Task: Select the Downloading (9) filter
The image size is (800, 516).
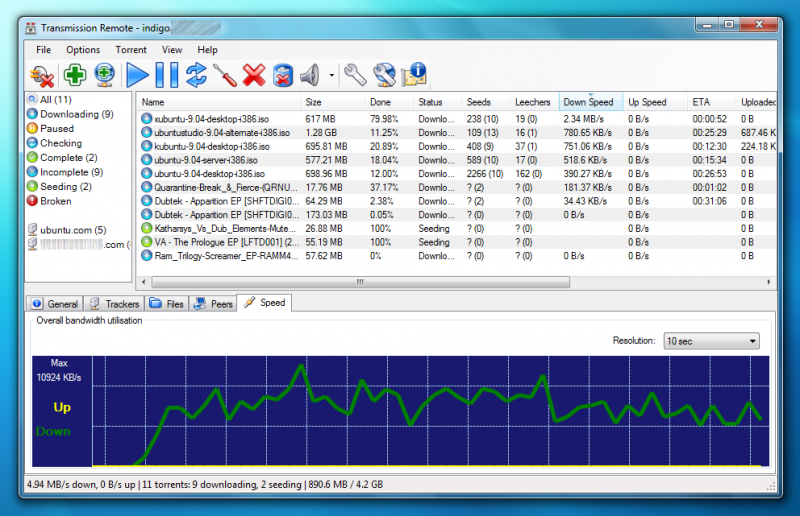Action: point(70,114)
